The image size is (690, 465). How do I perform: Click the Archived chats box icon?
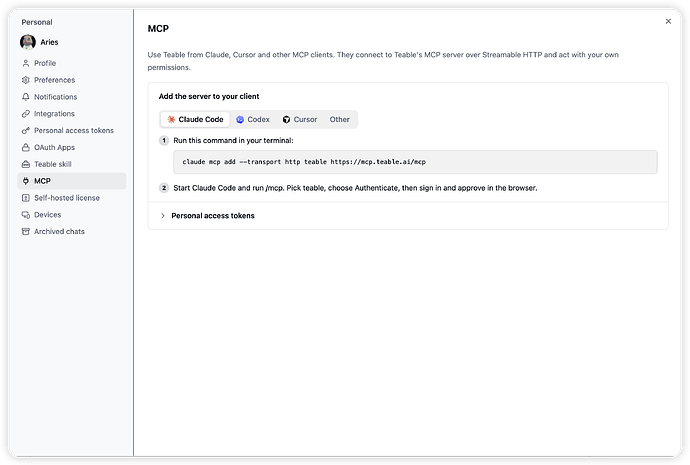click(26, 231)
